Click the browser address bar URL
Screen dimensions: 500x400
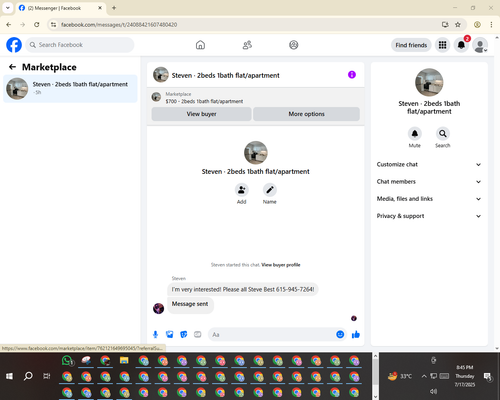pos(119,25)
